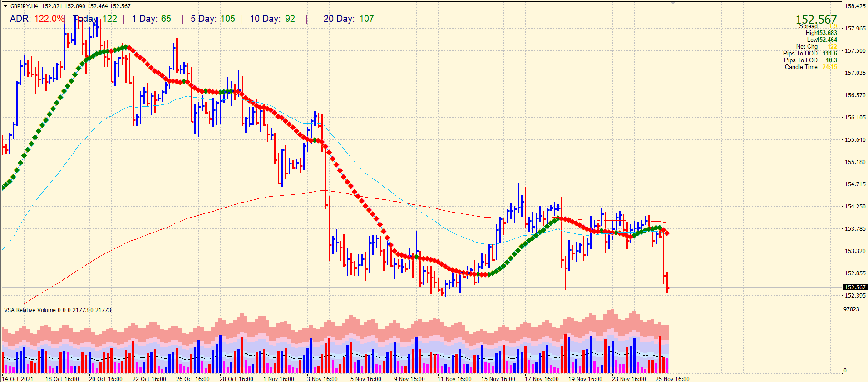Click the 97823 volume scale value

coord(851,309)
